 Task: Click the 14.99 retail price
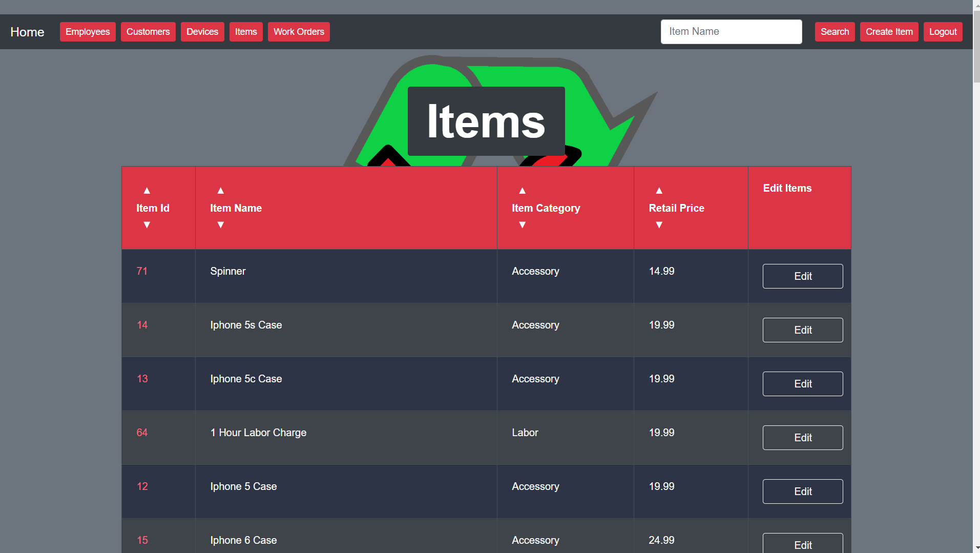(x=661, y=271)
